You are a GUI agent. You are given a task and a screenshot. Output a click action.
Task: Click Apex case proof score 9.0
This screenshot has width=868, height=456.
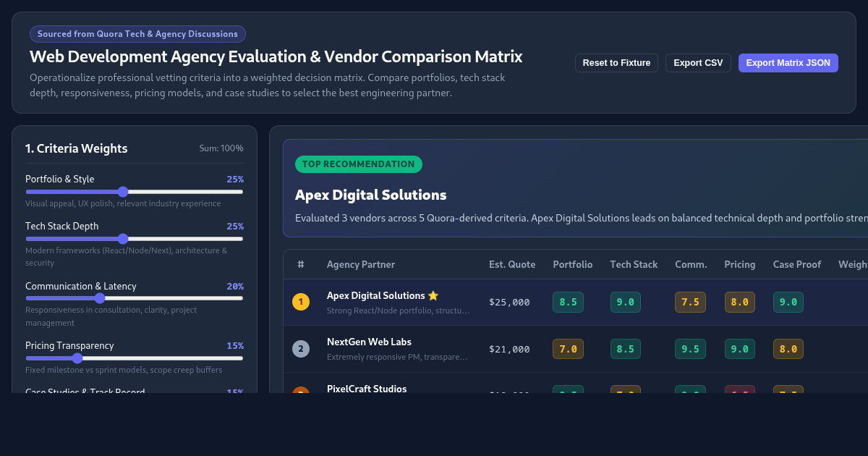pyautogui.click(x=788, y=302)
